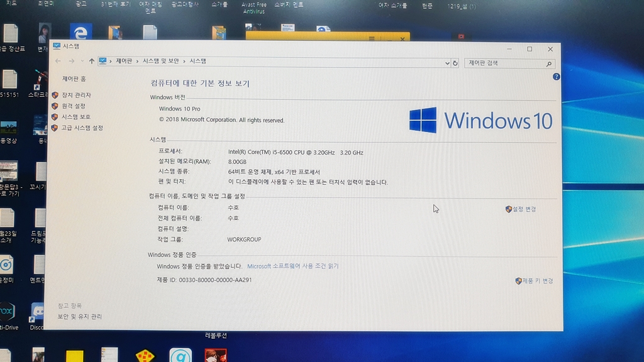
Task: Open 원격 설정 link
Action: click(73, 106)
